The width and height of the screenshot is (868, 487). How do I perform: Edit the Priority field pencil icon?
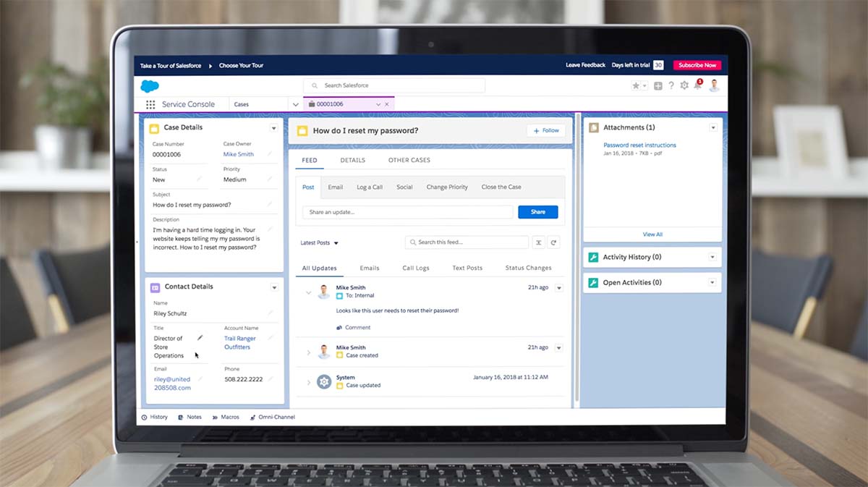point(271,179)
